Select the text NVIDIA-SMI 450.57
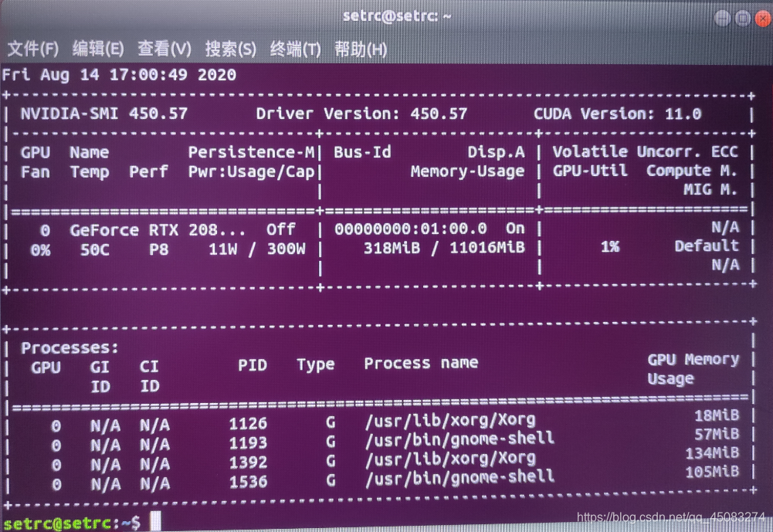The image size is (773, 532). [x=104, y=114]
